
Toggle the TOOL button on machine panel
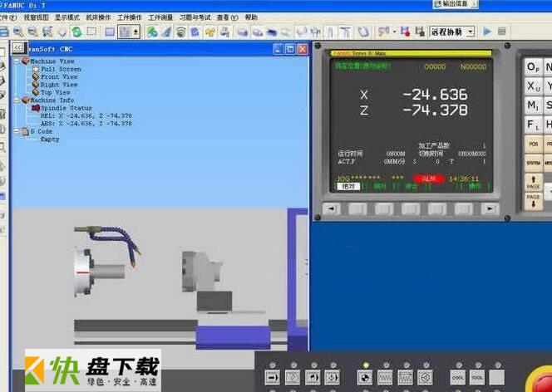[477, 377]
